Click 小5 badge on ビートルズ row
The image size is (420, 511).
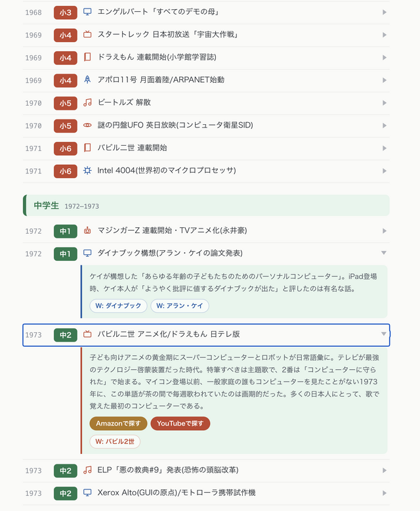point(66,103)
